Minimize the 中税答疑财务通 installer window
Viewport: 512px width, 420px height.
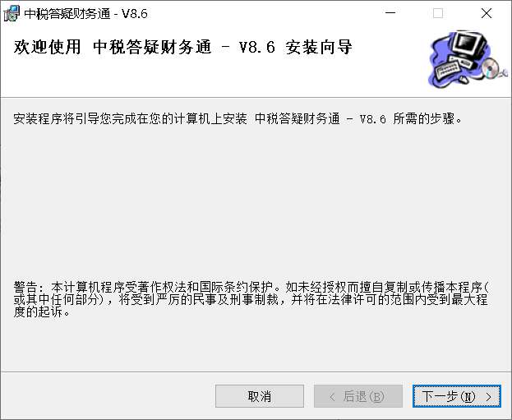point(390,13)
